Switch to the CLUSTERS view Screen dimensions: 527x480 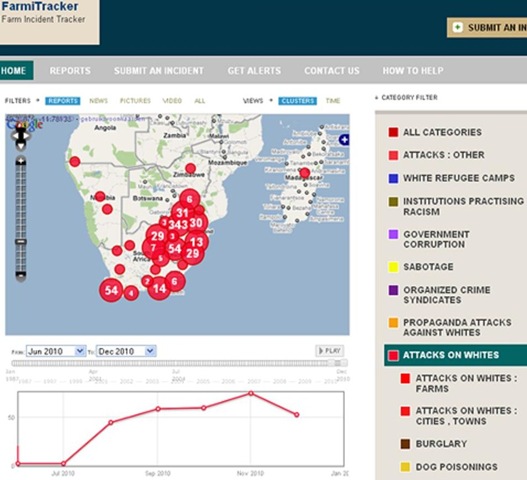click(x=297, y=101)
